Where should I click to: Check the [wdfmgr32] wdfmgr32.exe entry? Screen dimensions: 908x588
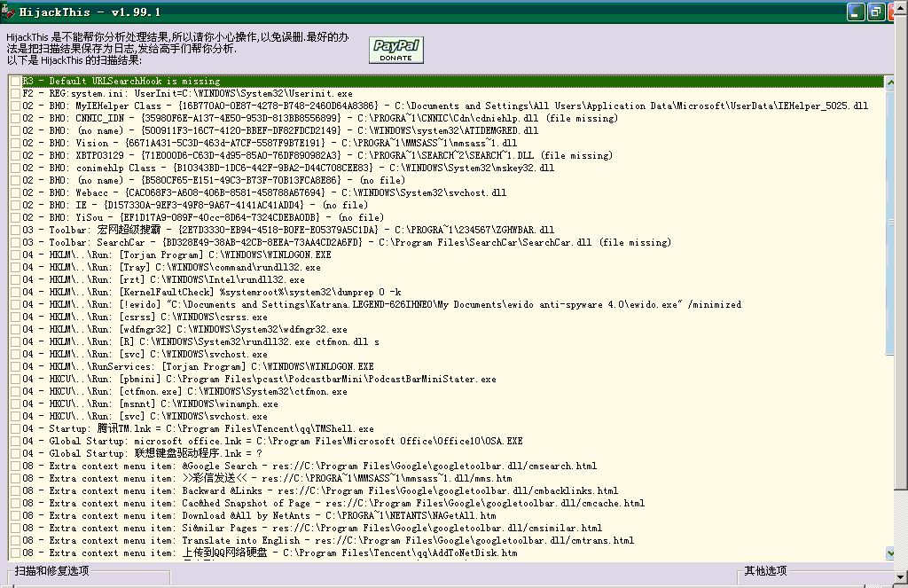tap(16, 330)
